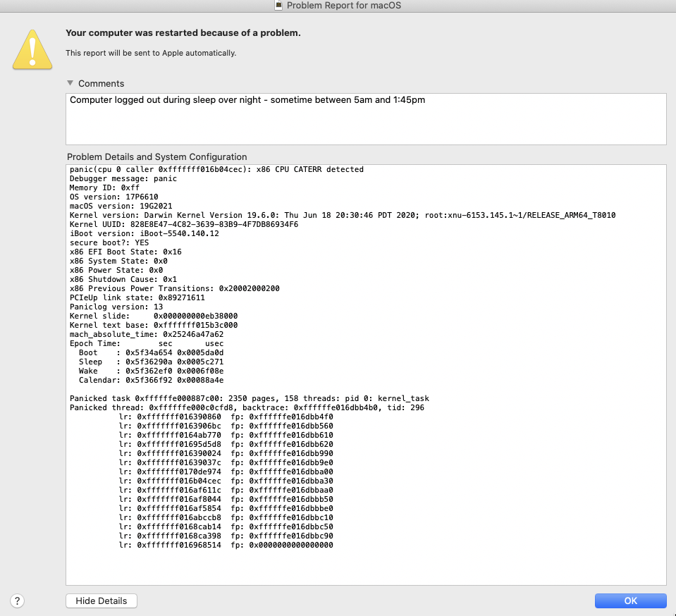Click the Kernel UUID line

click(184, 224)
